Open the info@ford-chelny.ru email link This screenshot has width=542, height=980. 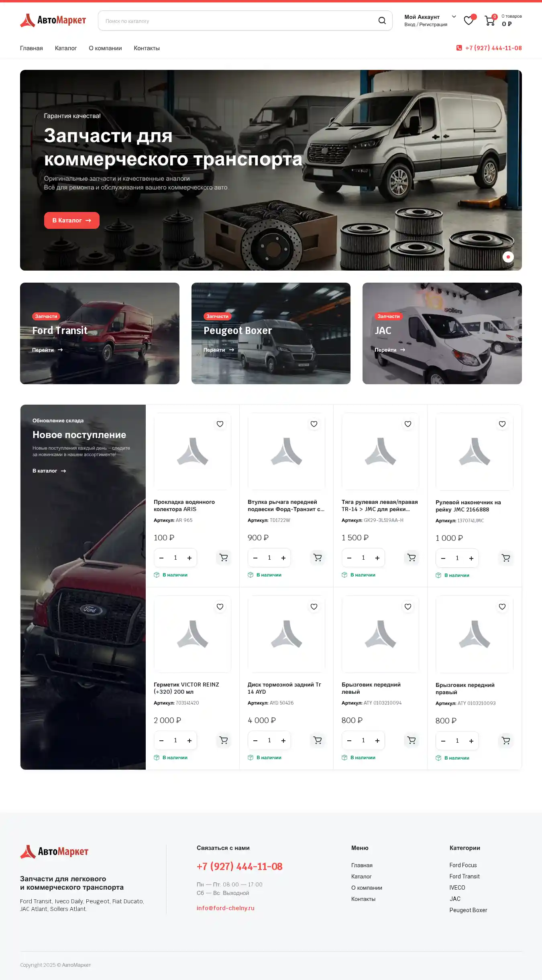click(226, 908)
